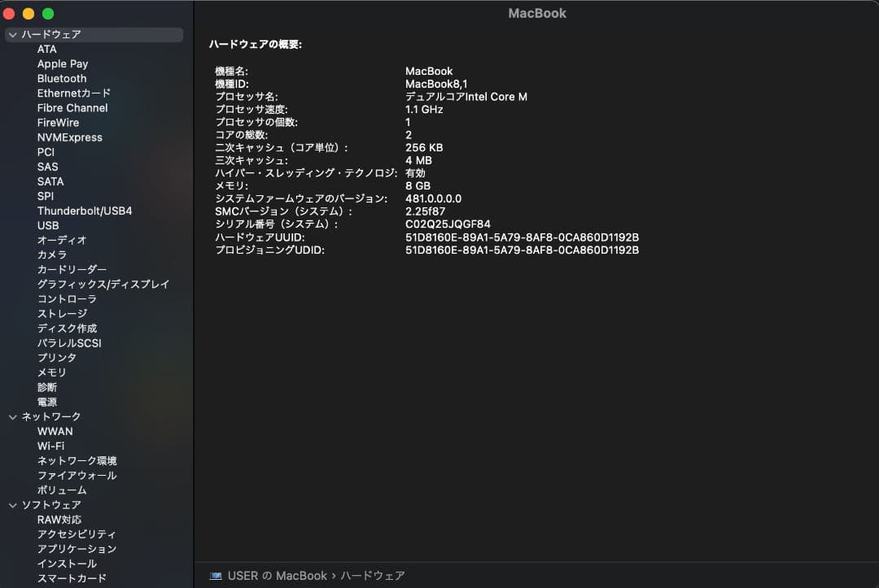
Task: Select ストレージ in the sidebar
Action: pyautogui.click(x=62, y=314)
